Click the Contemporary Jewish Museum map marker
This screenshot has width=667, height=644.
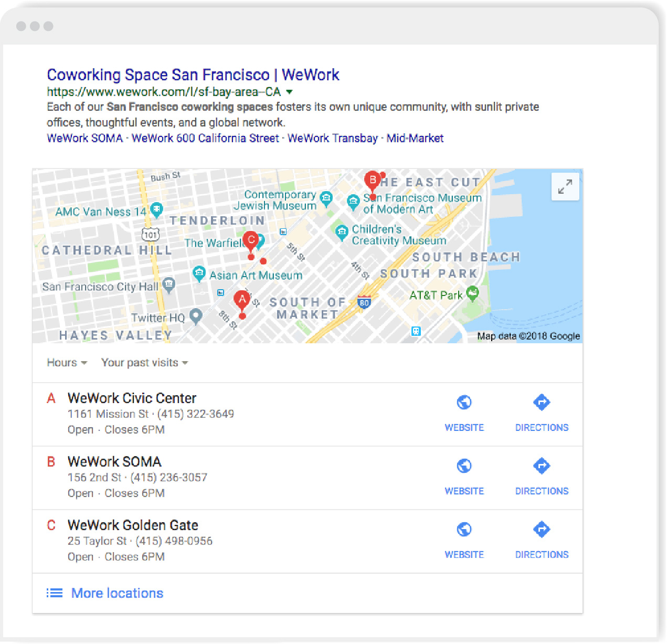326,199
